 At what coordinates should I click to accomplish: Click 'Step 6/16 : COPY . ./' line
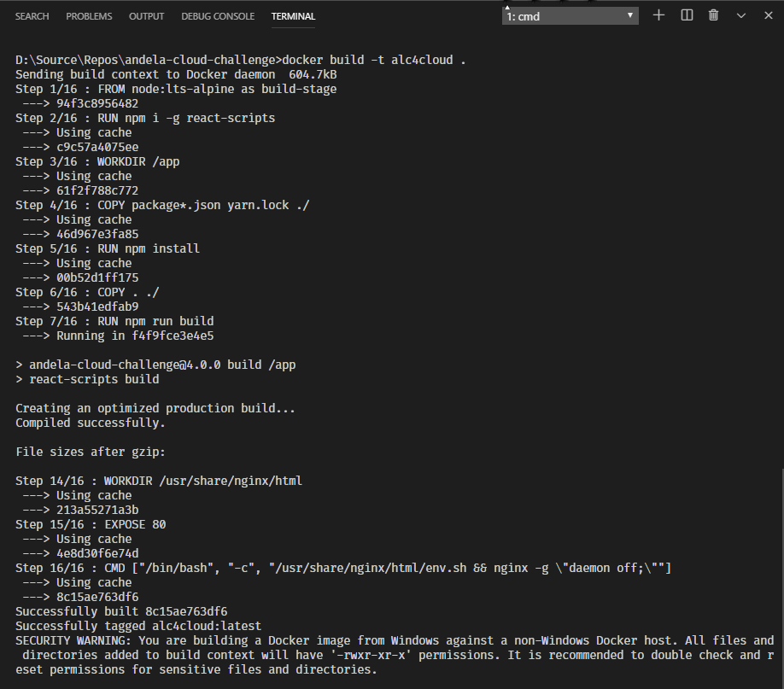[x=87, y=292]
